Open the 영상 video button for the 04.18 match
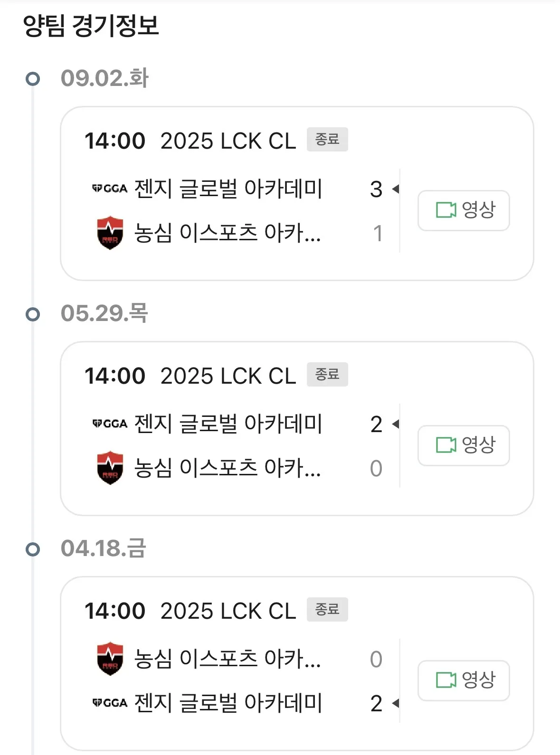The height and width of the screenshot is (755, 560). click(464, 680)
